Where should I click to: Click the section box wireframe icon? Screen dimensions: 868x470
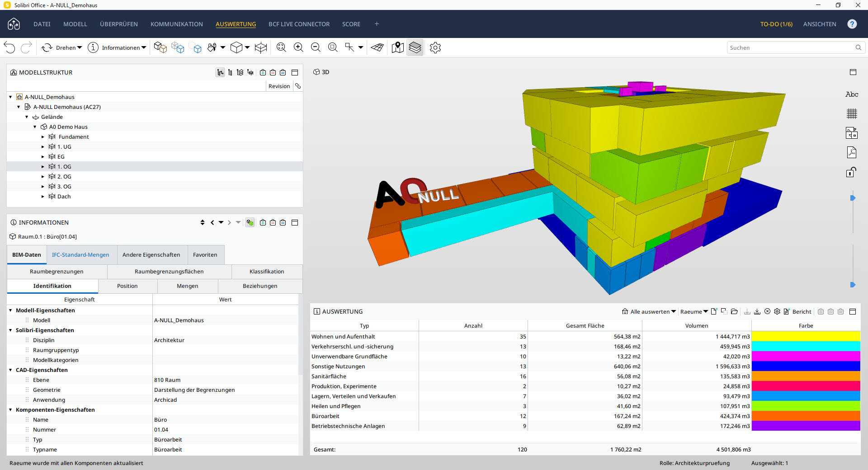tap(261, 47)
